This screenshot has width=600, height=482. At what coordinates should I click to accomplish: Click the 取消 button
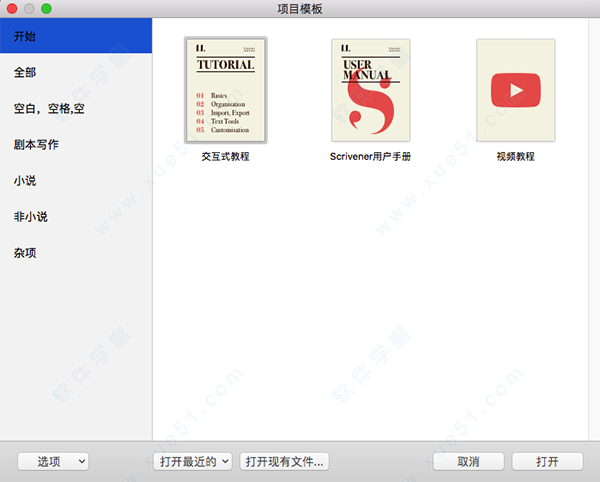pyautogui.click(x=468, y=461)
